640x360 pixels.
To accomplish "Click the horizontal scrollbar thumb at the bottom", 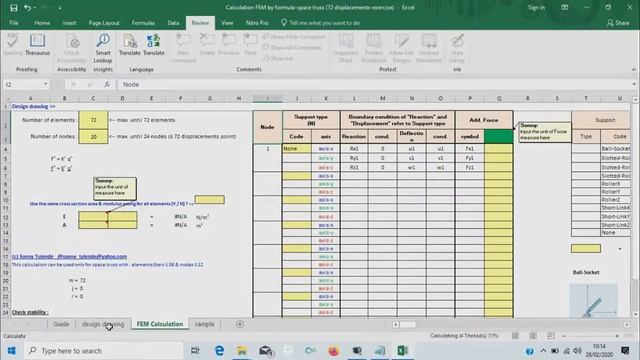I will click(x=407, y=324).
